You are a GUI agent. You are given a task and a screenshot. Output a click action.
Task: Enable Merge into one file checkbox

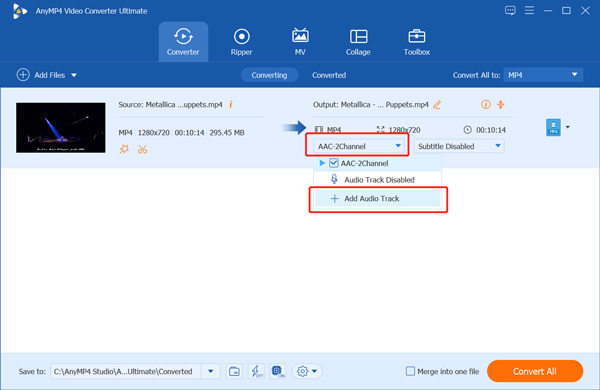[x=410, y=371]
